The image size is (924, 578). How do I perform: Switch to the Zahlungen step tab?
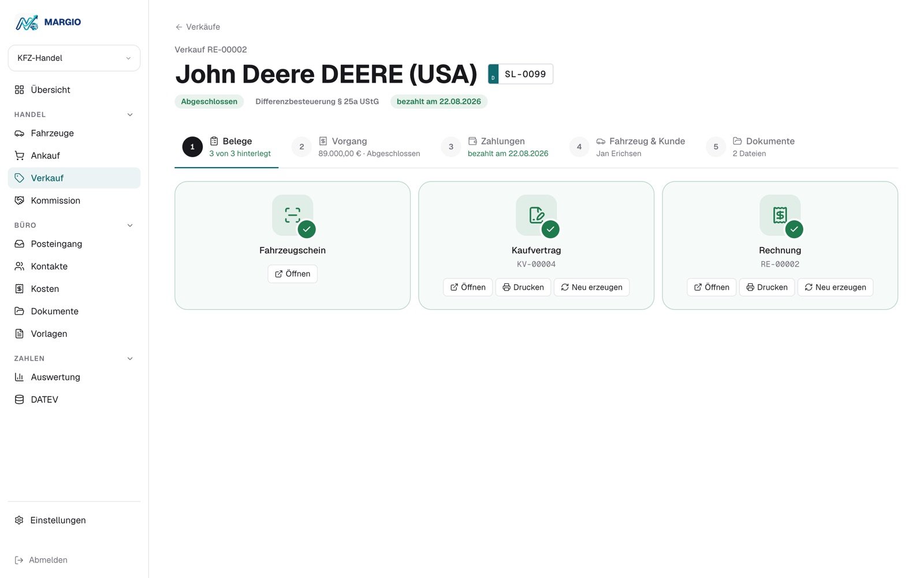click(495, 147)
